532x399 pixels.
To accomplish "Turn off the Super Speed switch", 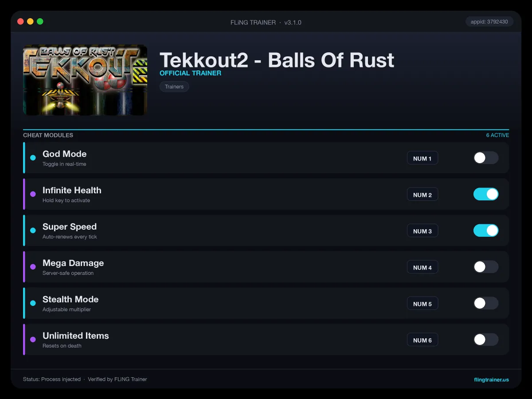I will tap(486, 231).
